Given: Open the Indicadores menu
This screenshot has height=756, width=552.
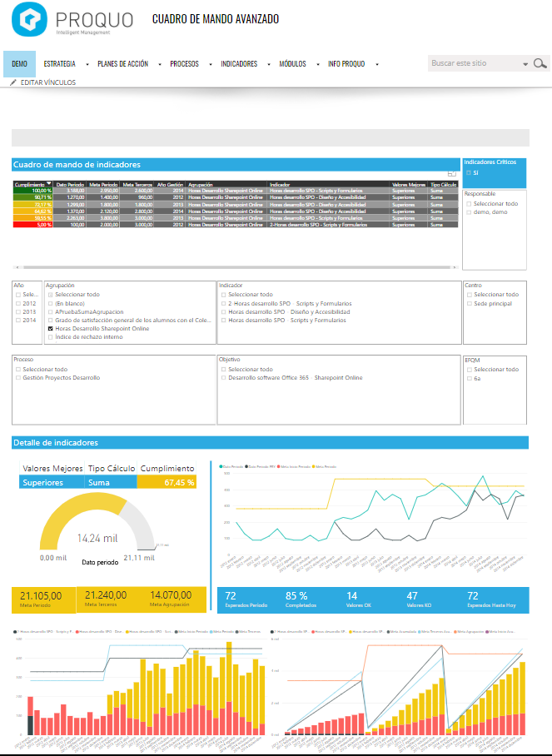Looking at the screenshot, I should pyautogui.click(x=239, y=63).
